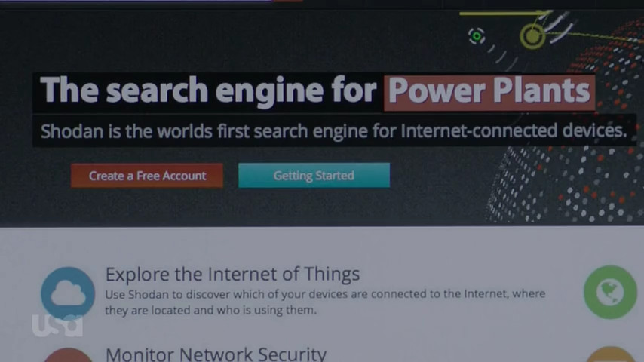Open the Explore the Internet of Things heading
This screenshot has width=644, height=362.
[232, 274]
